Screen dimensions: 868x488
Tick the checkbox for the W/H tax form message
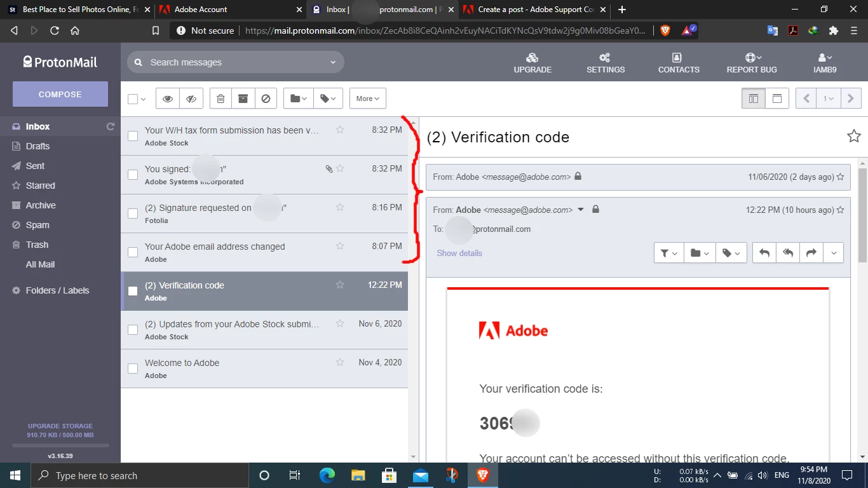pos(133,136)
